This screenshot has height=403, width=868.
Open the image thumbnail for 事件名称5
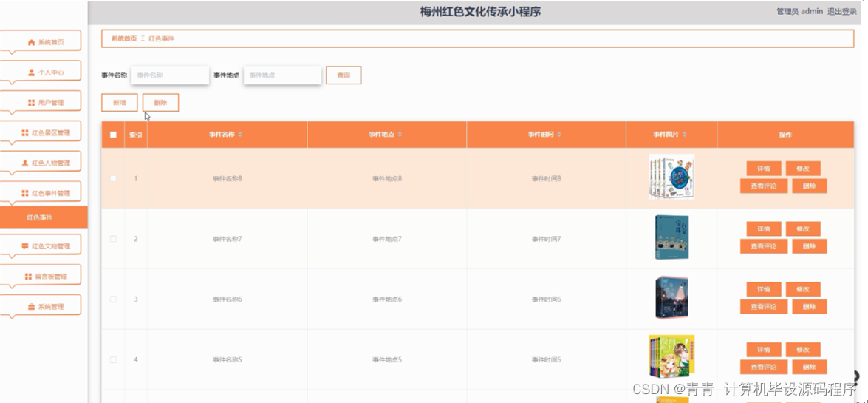(x=671, y=358)
